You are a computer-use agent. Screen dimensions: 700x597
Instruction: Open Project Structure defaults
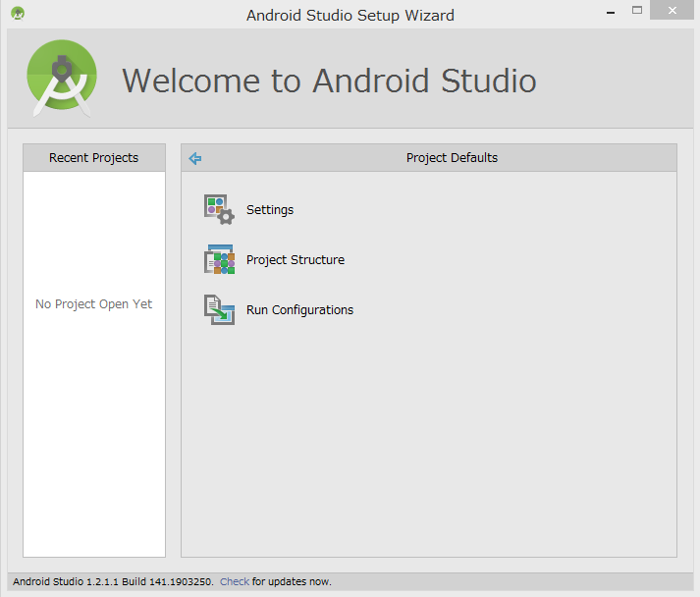tap(296, 260)
